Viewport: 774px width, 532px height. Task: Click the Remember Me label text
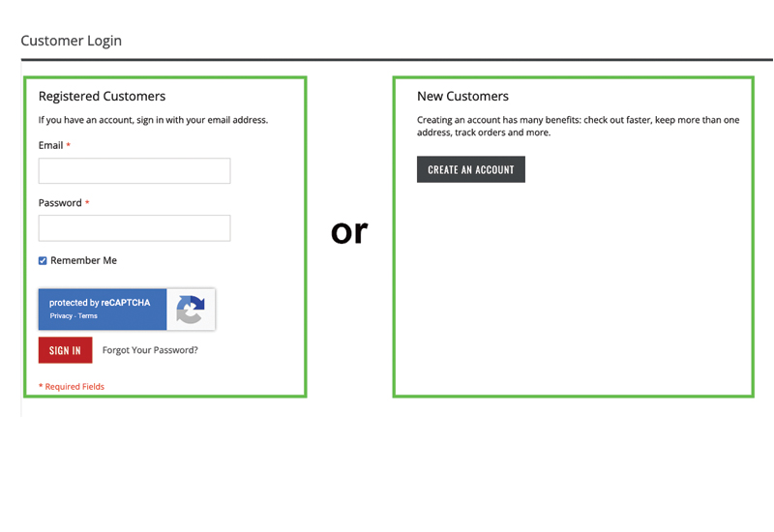(x=84, y=261)
